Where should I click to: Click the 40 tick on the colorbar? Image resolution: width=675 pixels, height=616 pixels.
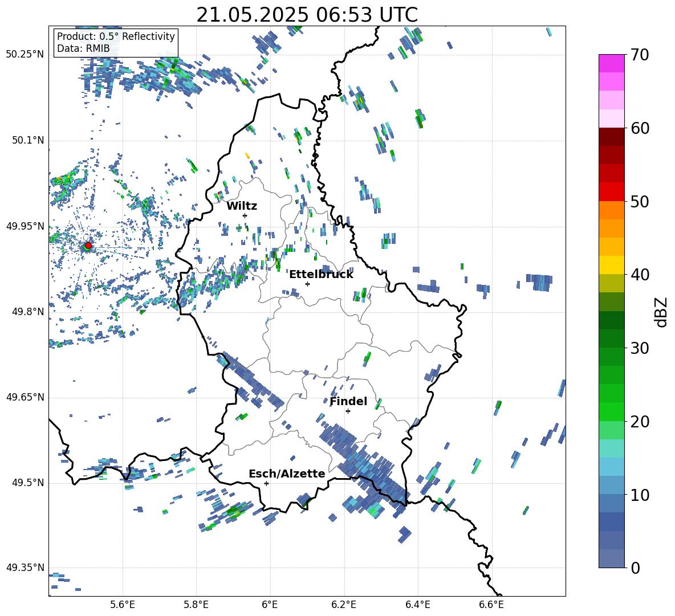(640, 275)
